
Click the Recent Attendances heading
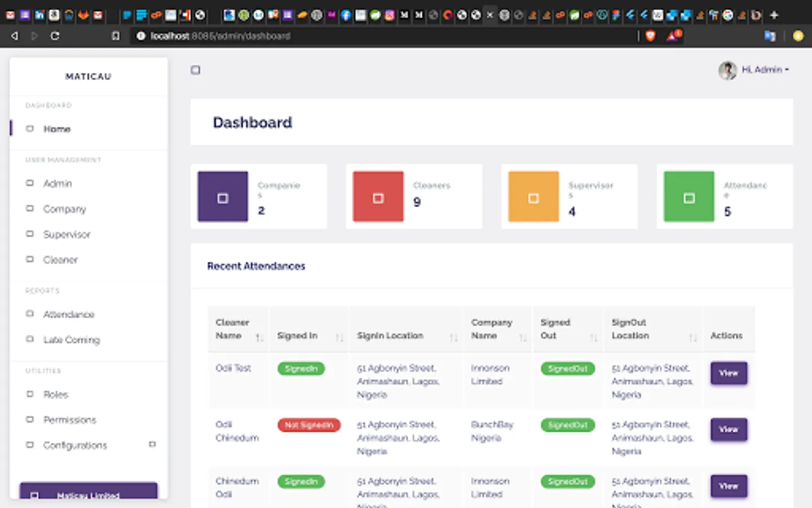point(256,266)
